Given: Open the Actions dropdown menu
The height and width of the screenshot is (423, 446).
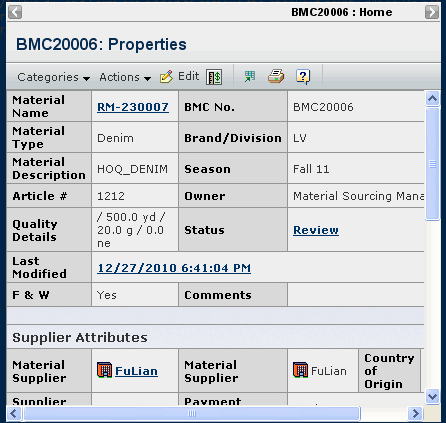Looking at the screenshot, I should [x=125, y=77].
